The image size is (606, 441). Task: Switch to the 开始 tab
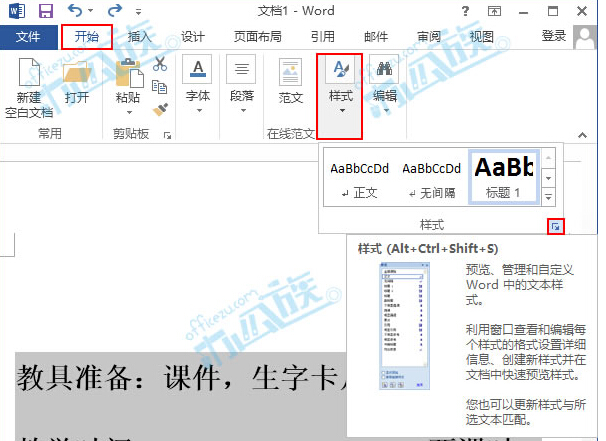click(x=87, y=37)
